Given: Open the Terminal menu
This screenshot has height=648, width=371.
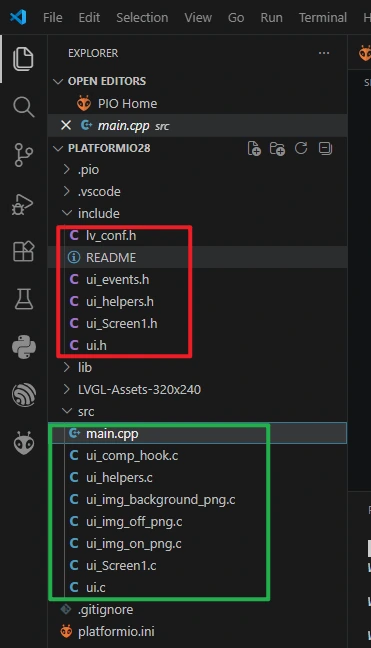Looking at the screenshot, I should point(323,17).
